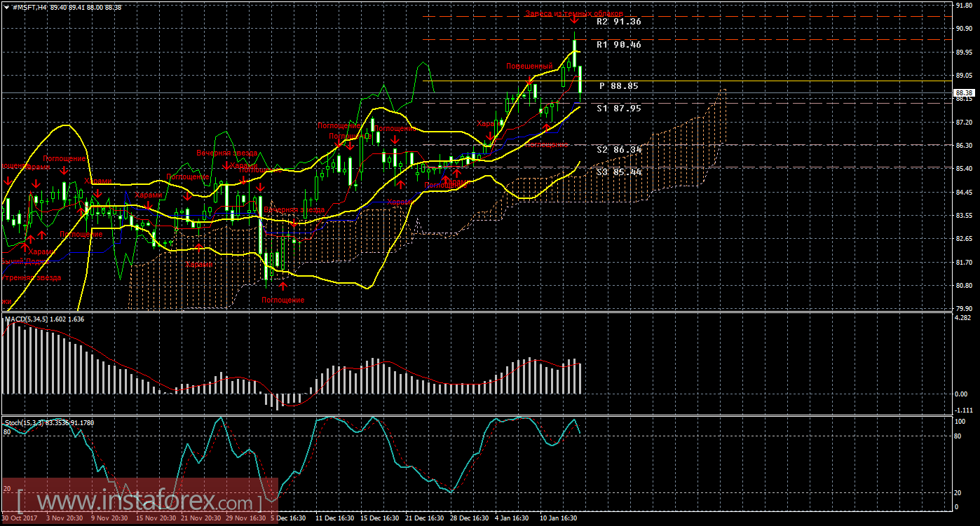Click the 86.30 value on the price scale
Viewport: 980px width, 526px height.
tap(964, 145)
